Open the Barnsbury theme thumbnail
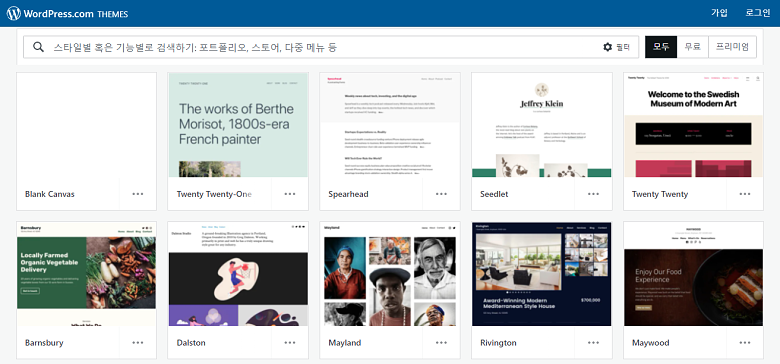 pos(87,274)
